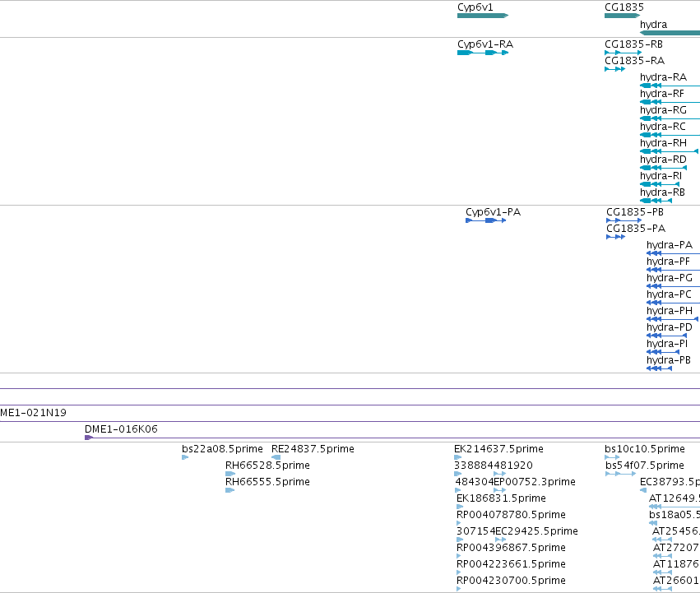The image size is (700, 593).
Task: Click the RH66528.5prime EST arrow glyph
Action: tap(230, 474)
